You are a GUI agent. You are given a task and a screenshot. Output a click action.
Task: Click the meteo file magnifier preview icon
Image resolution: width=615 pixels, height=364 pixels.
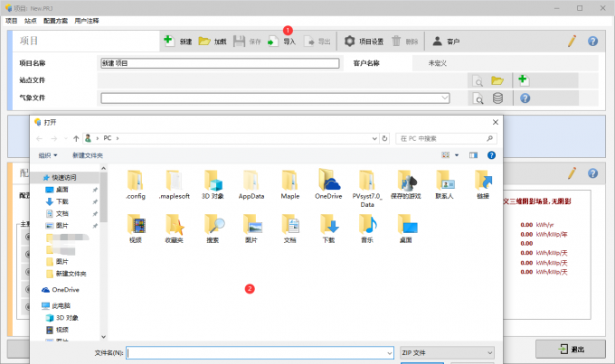[478, 98]
